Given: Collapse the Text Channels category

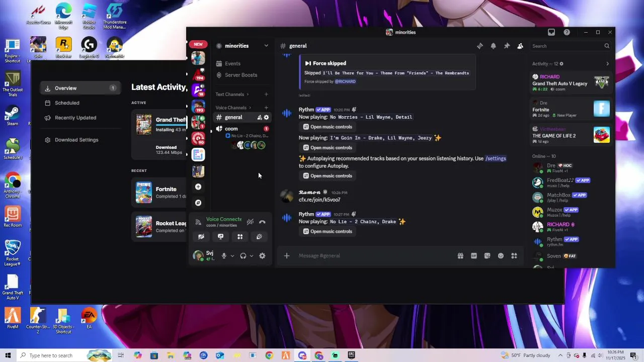Looking at the screenshot, I should [x=232, y=95].
